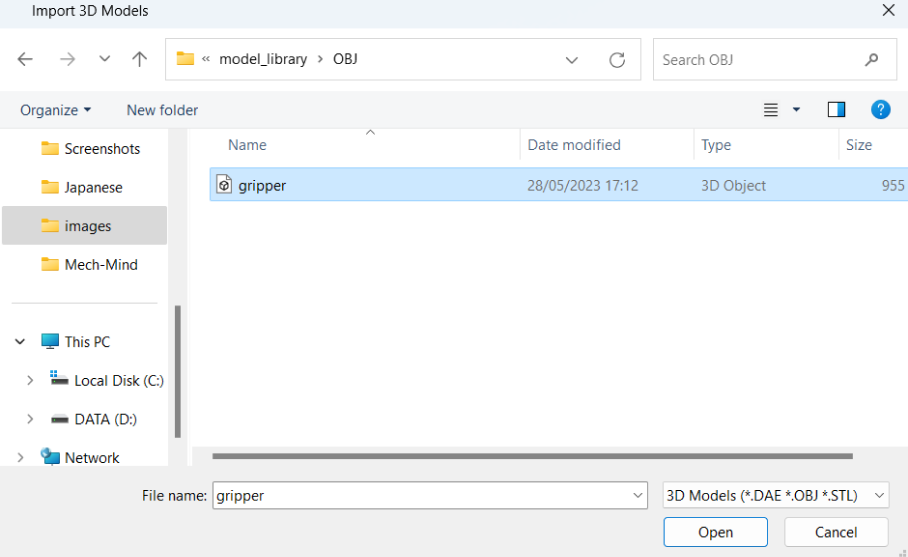Create a New folder

pos(162,110)
